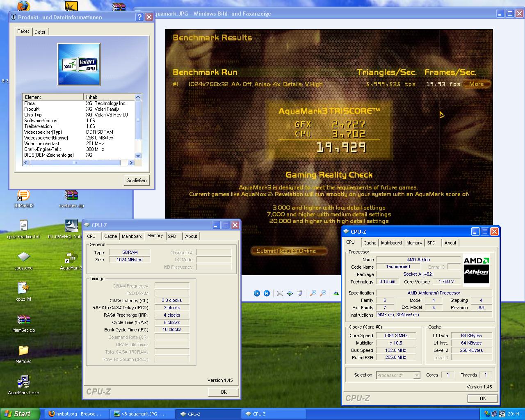Select the Grafik-Engine-Takt row

[x=79, y=149]
